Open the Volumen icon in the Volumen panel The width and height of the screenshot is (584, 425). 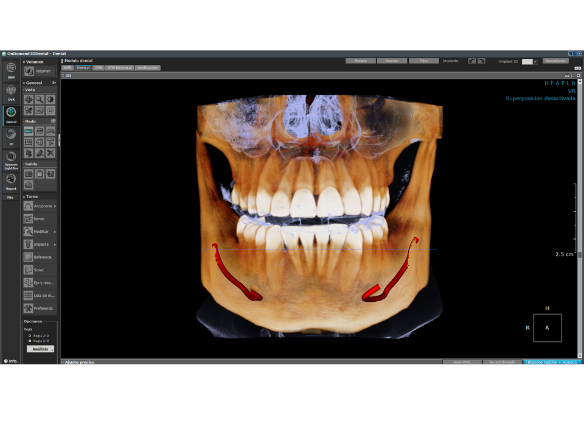point(29,71)
